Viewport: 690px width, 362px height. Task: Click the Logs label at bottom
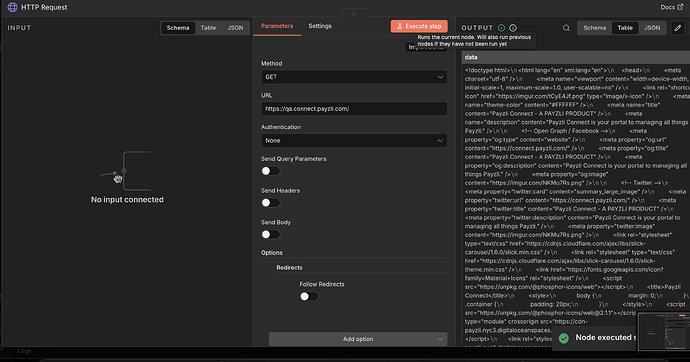click(24, 351)
